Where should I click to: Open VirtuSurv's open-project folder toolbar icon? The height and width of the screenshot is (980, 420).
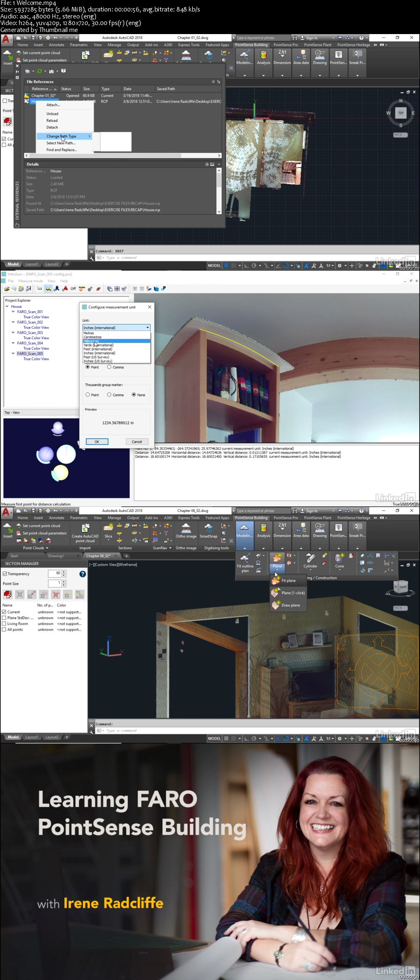point(7,289)
